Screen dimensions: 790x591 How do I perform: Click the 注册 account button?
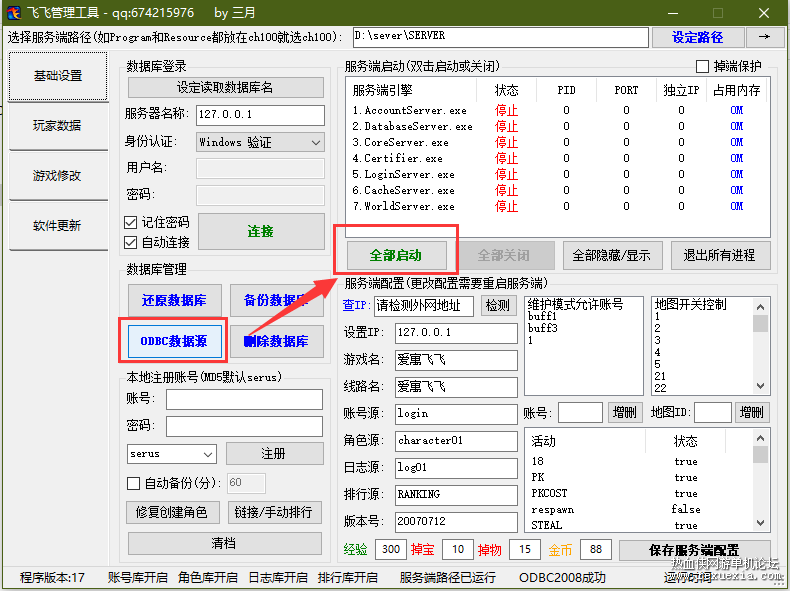click(275, 453)
